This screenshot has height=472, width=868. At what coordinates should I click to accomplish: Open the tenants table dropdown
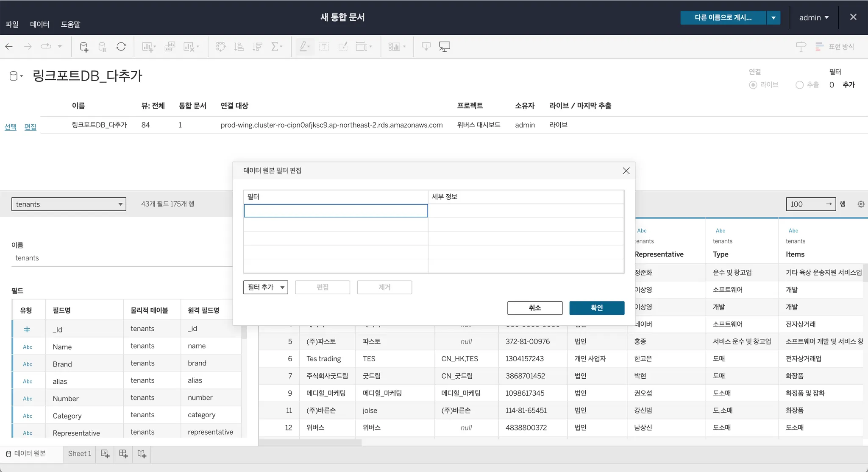pyautogui.click(x=69, y=204)
